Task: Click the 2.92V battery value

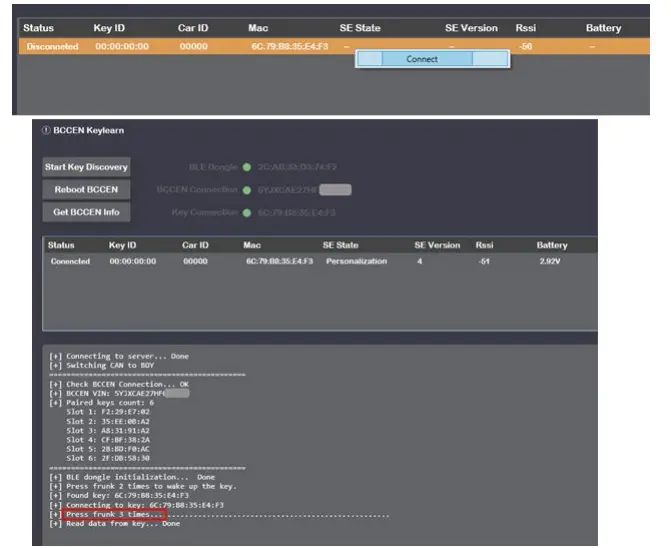Action: (x=549, y=261)
